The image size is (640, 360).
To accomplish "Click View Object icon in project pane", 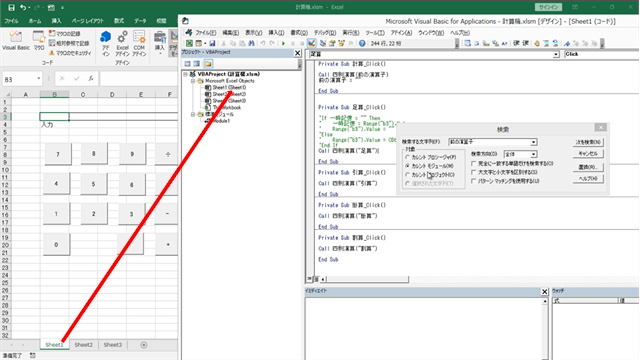I will 197,64.
